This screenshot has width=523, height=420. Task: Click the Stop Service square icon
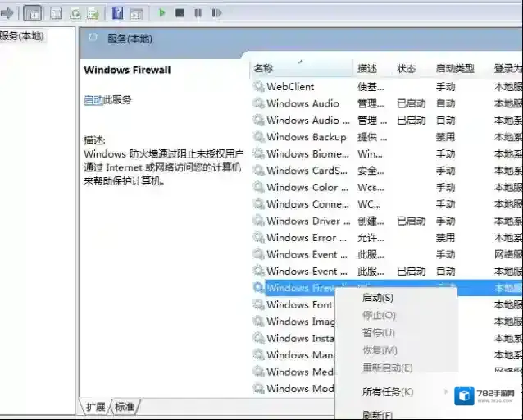coord(180,12)
